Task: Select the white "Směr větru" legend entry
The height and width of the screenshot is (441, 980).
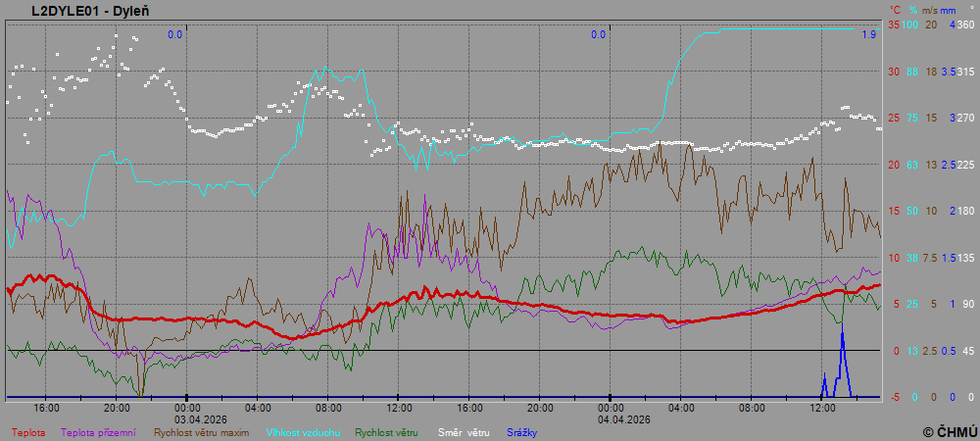Action: point(463,431)
